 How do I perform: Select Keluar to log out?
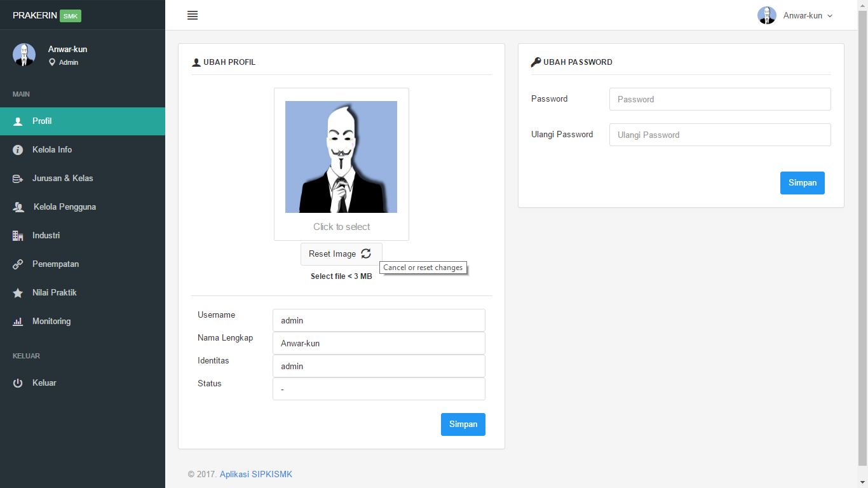pos(83,383)
